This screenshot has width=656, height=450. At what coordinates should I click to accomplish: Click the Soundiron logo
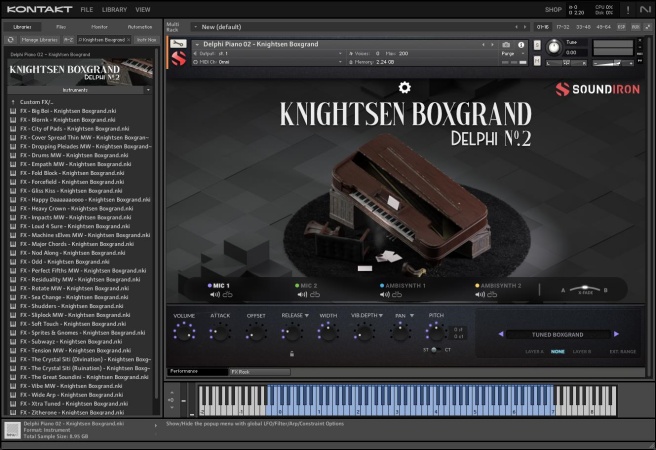(597, 90)
